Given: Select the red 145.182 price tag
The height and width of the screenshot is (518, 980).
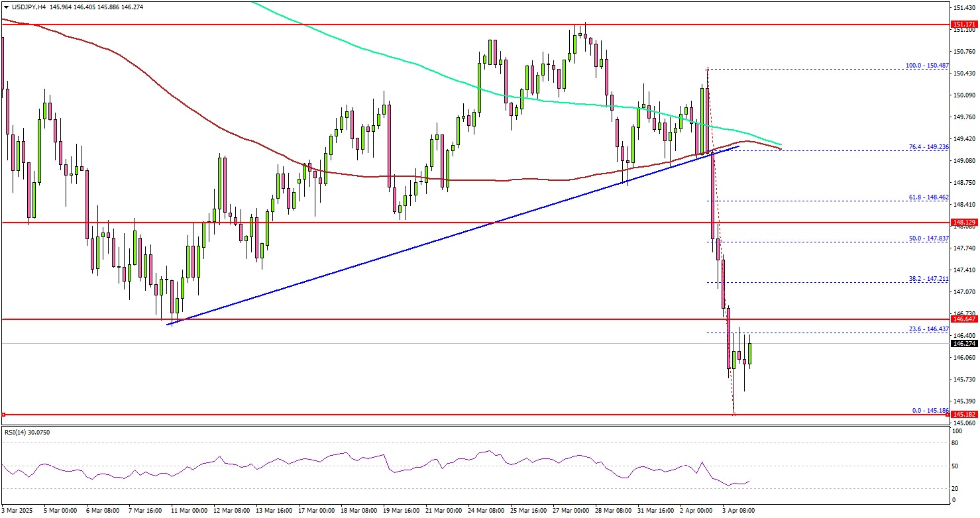Looking at the screenshot, I should tap(965, 415).
